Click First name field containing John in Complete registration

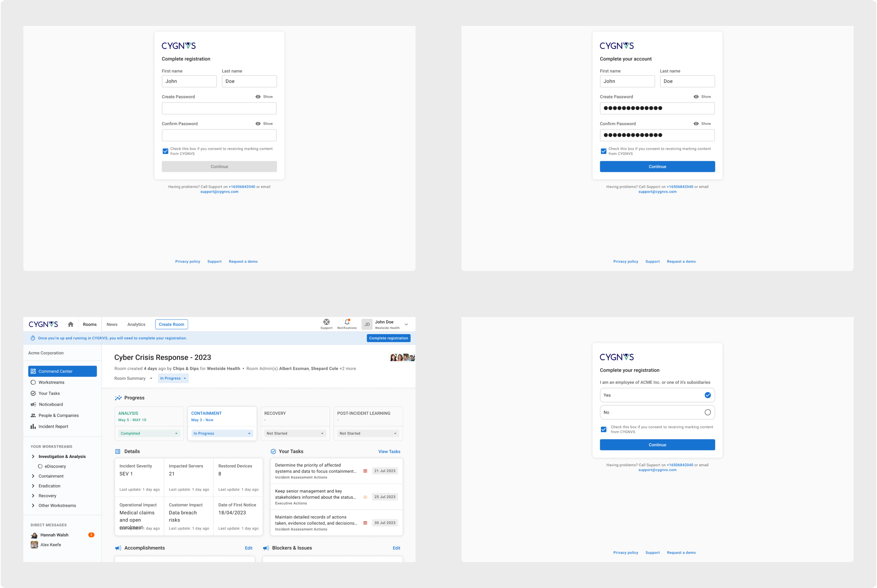coord(189,81)
